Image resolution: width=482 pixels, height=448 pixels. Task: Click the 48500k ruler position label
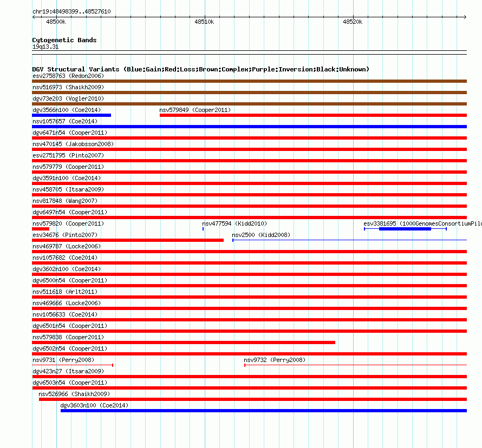56,22
